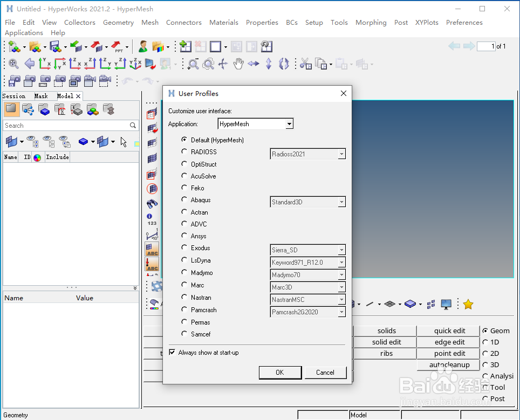Click the new model file icon
Screen dimensions: 520x420
[14, 47]
